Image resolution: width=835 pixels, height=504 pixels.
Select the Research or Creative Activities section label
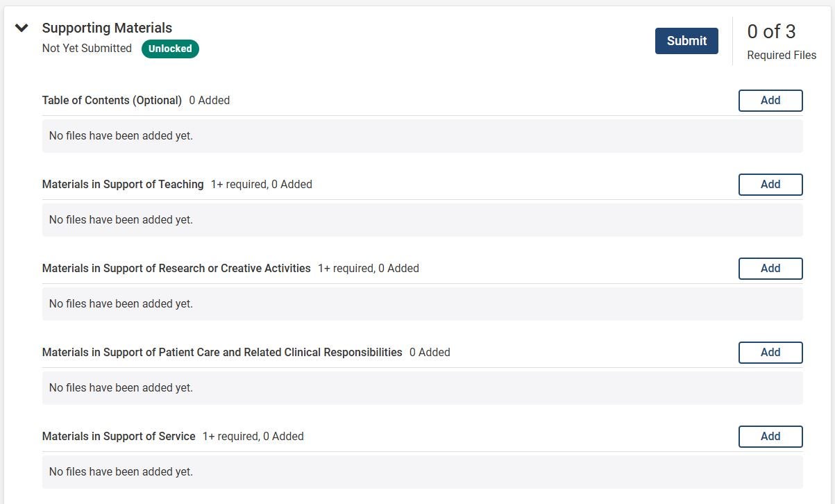point(176,269)
